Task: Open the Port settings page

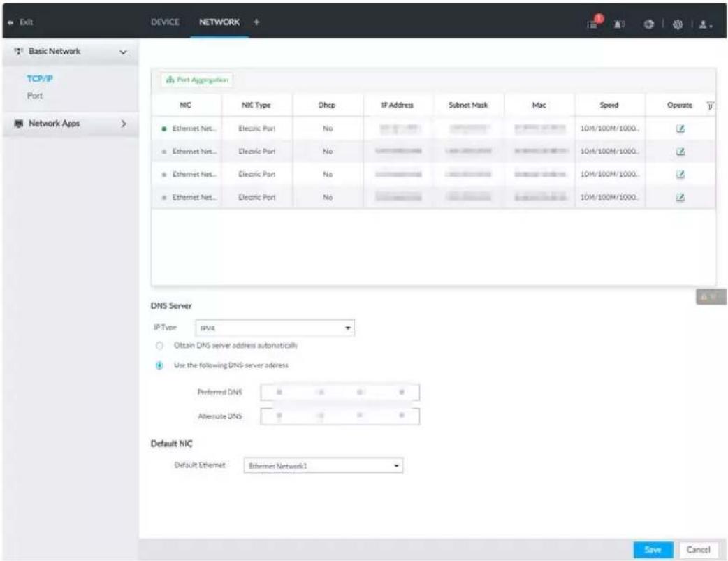Action: 35,96
